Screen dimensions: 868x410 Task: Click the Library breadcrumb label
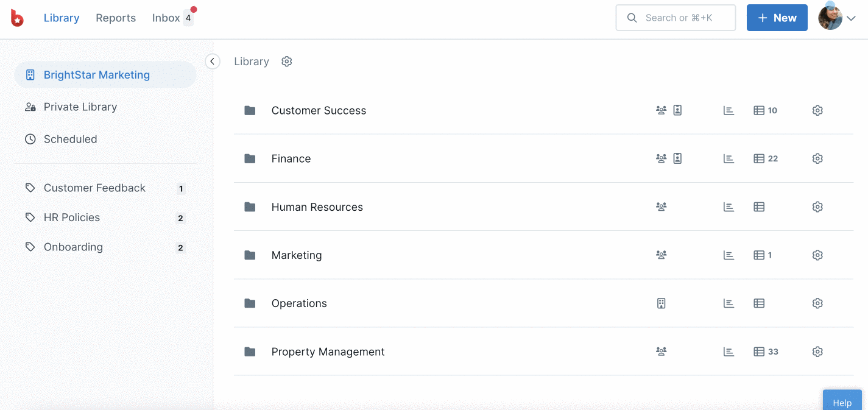252,62
